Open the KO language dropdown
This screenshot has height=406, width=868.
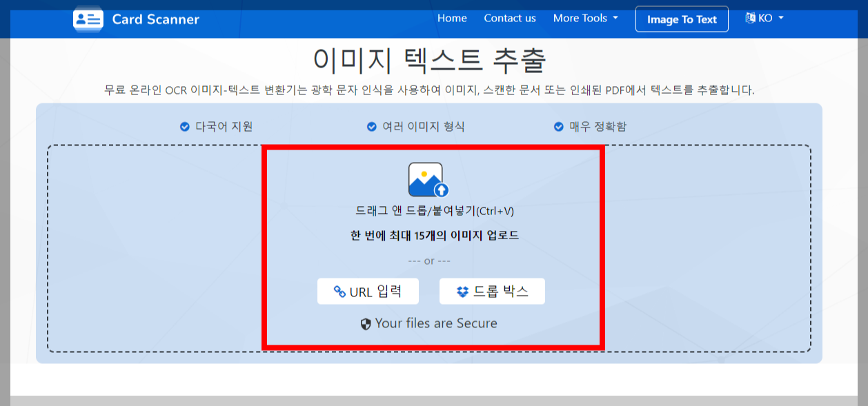click(764, 19)
